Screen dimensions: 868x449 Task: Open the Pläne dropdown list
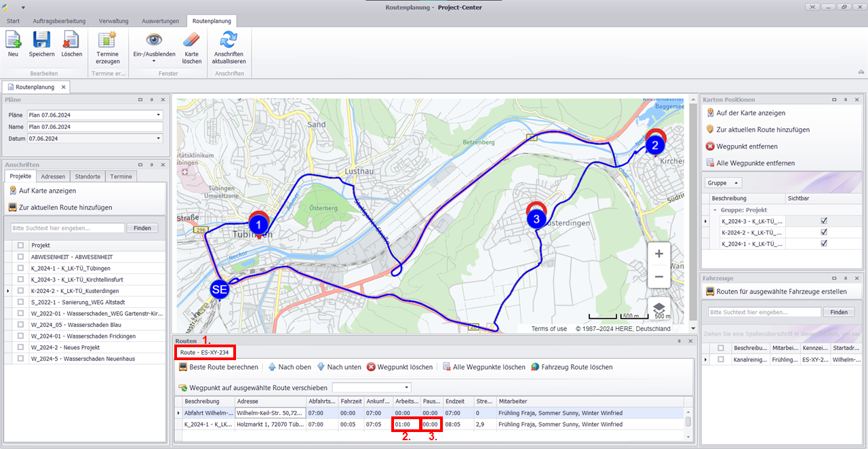click(158, 115)
